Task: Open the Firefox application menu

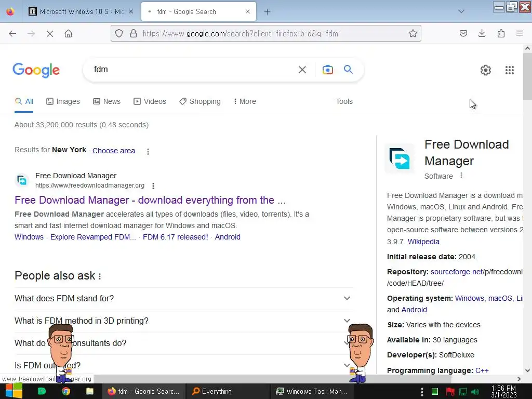Action: pyautogui.click(x=520, y=33)
